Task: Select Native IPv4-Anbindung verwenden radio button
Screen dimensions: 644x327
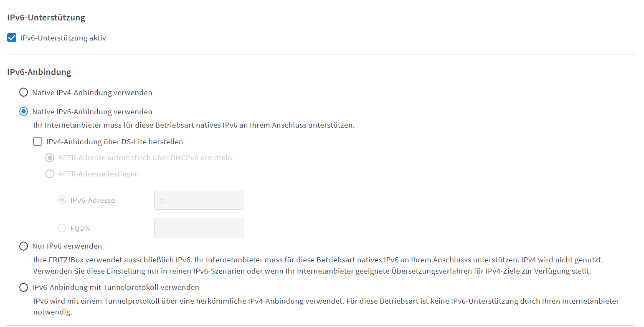Action: pyautogui.click(x=24, y=92)
